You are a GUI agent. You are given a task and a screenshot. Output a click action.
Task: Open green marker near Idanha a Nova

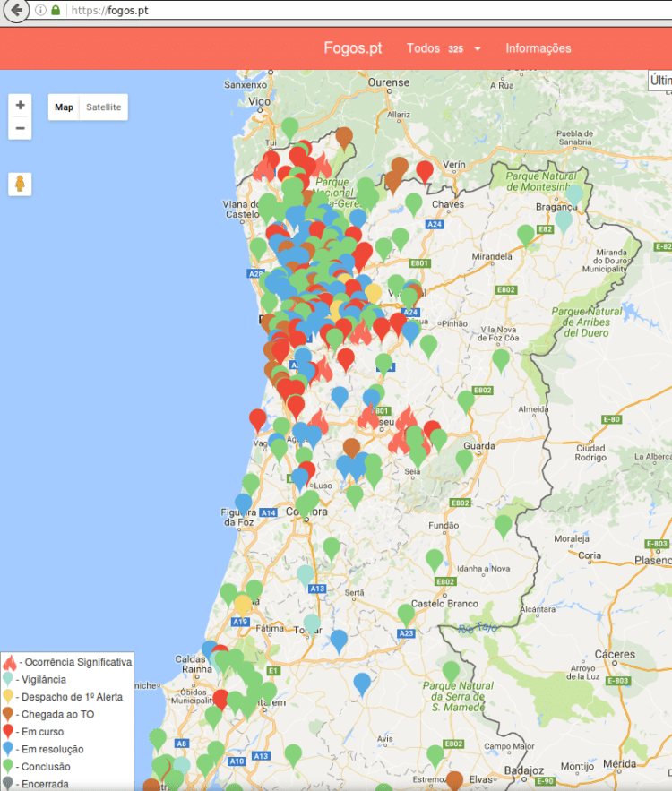tap(434, 560)
